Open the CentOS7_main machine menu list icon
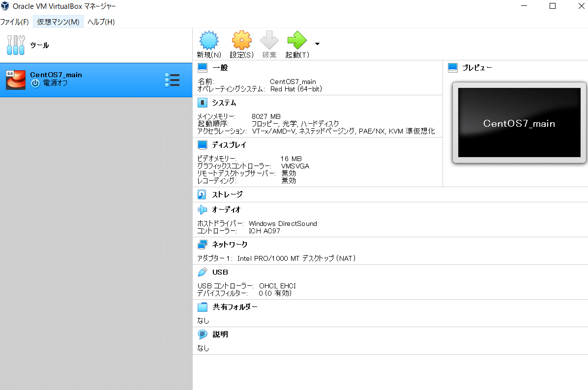 pos(172,80)
